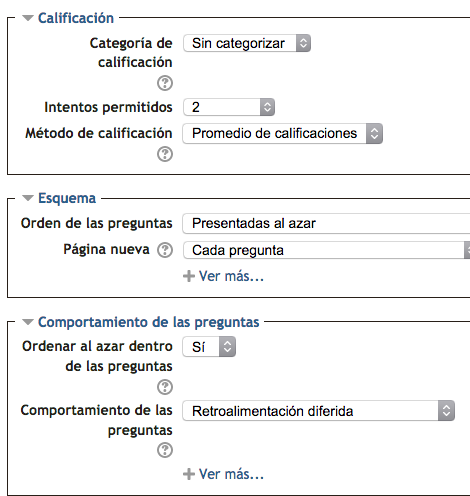Open help for Ordenar al azar dentro
Viewport: 470px width, 496px height.
pyautogui.click(x=165, y=387)
